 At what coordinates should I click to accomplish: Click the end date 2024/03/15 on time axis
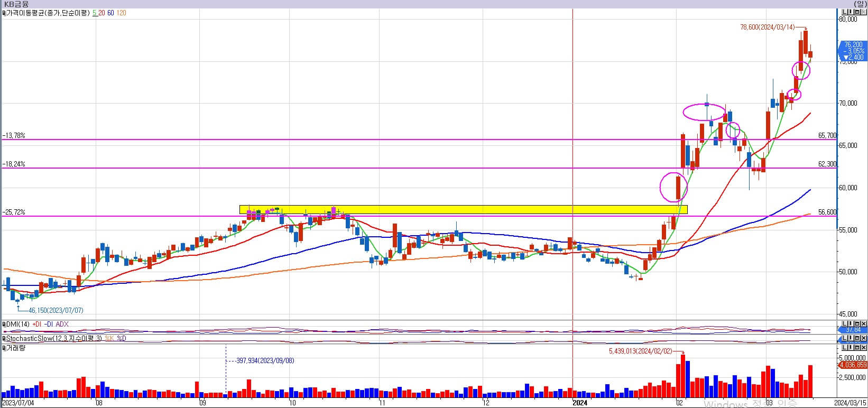point(850,403)
